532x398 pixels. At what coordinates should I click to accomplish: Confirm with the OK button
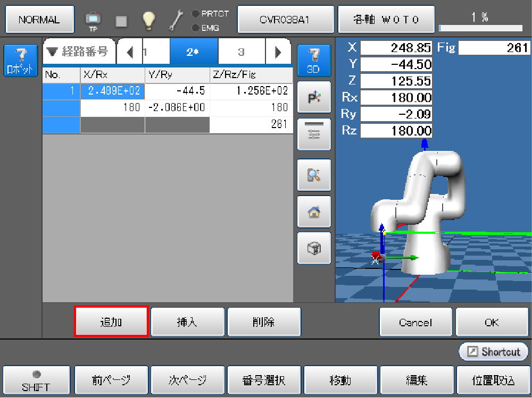pyautogui.click(x=485, y=323)
